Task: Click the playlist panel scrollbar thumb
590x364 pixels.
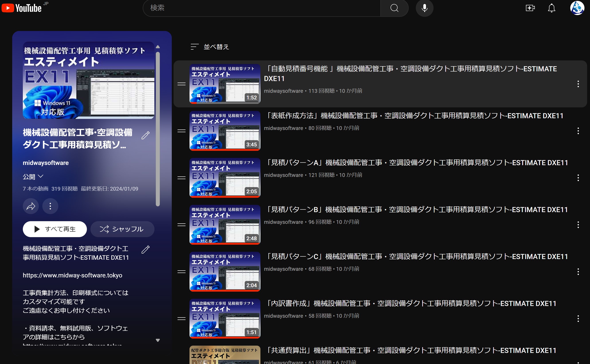Action: point(158,129)
